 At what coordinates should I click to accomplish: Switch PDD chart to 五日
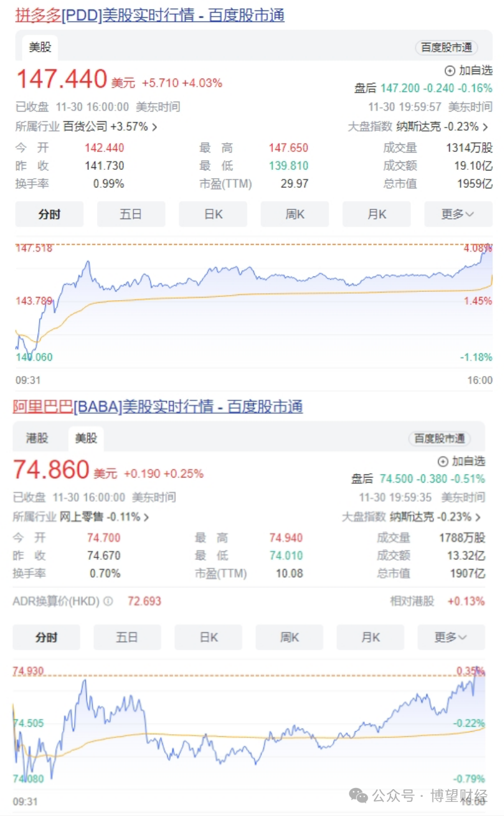(131, 214)
